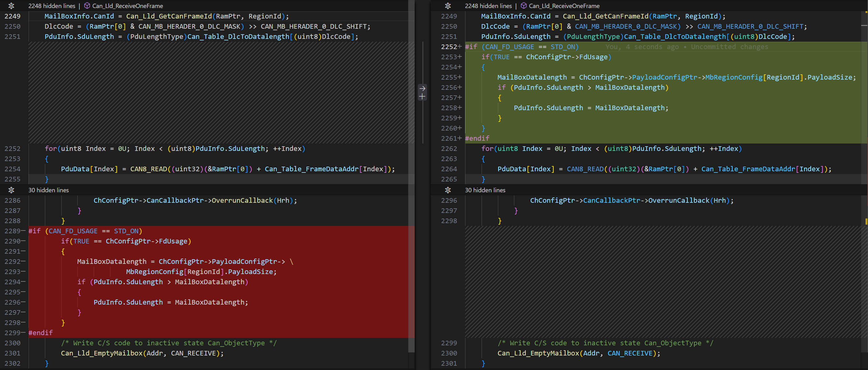This screenshot has height=370, width=868.
Task: Click added '#if (CAN_FD_USAGE == STD_ON)' line on right
Action: click(522, 47)
